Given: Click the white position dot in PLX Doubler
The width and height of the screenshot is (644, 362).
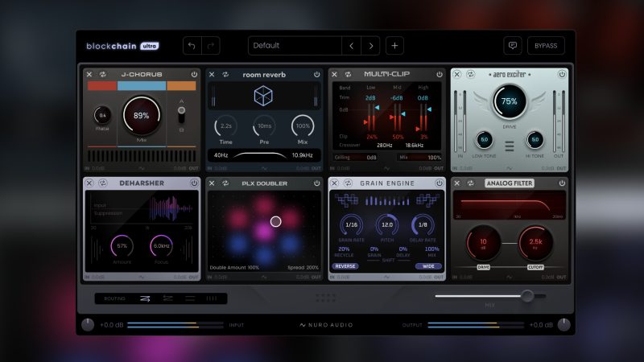Looking at the screenshot, I should click(x=275, y=222).
